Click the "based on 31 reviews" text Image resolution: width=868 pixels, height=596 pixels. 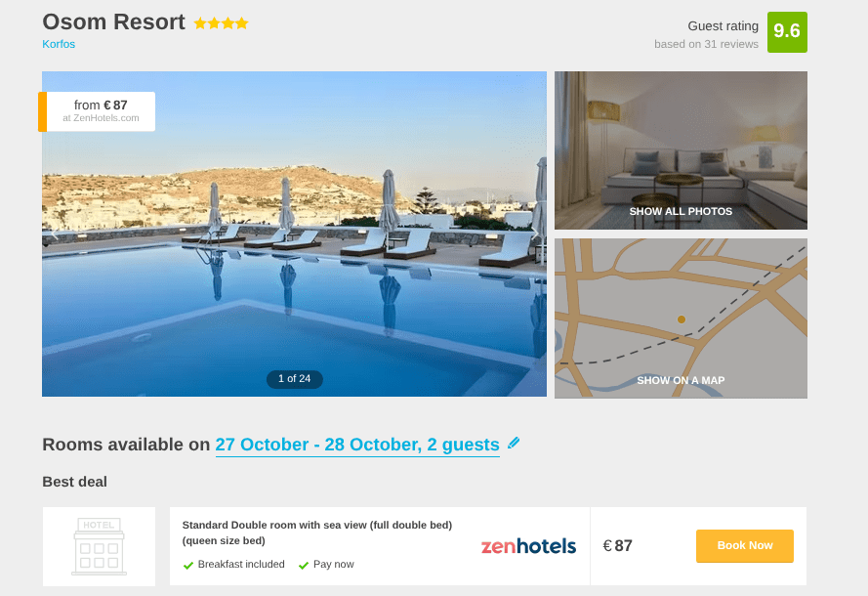[706, 44]
